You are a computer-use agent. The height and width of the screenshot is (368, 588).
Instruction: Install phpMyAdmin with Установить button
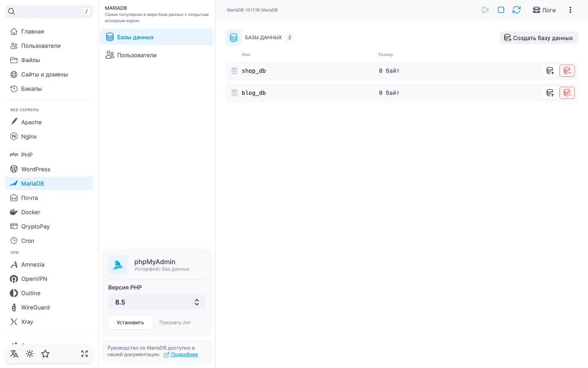[x=130, y=323]
